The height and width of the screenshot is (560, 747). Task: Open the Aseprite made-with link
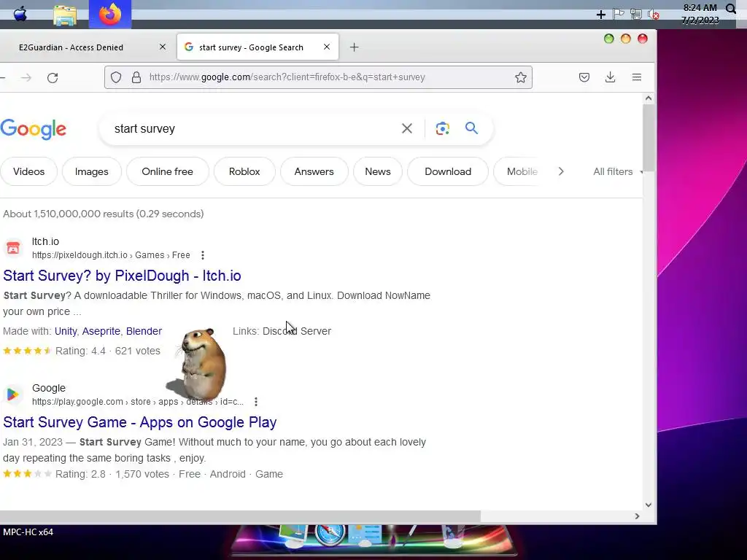[x=101, y=331]
